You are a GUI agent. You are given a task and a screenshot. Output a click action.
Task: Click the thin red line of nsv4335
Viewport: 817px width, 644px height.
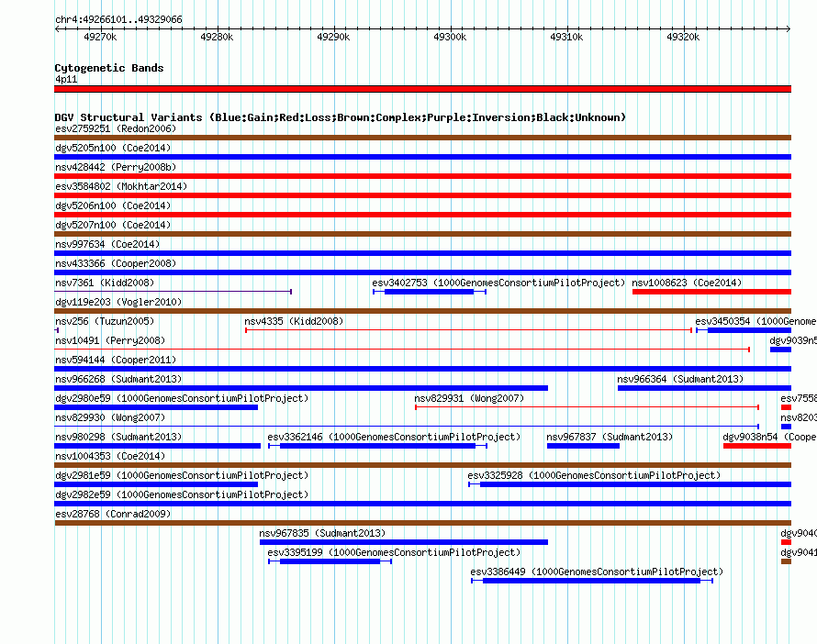point(468,330)
